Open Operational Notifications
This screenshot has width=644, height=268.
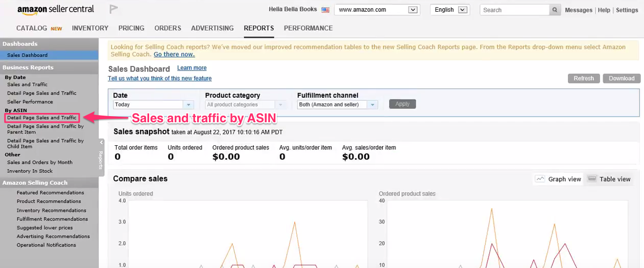pos(46,245)
